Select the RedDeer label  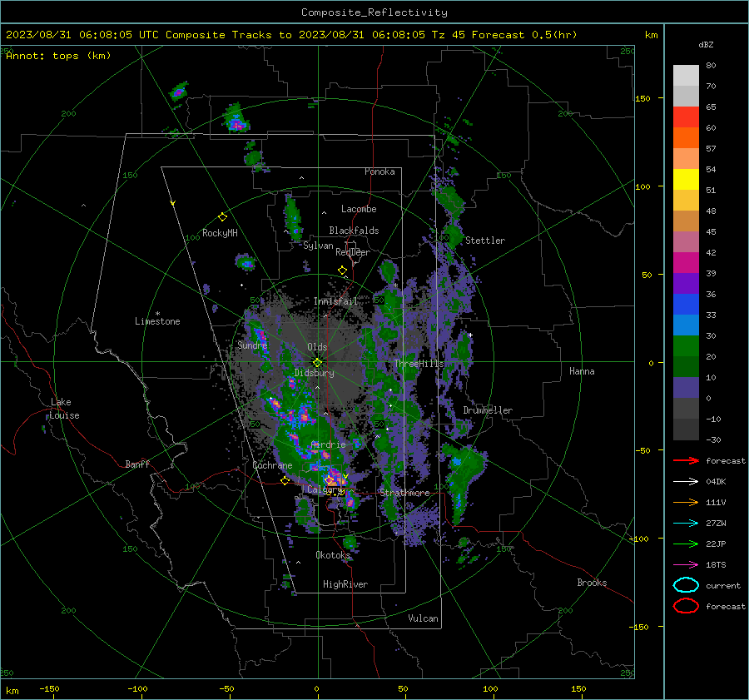click(x=353, y=252)
